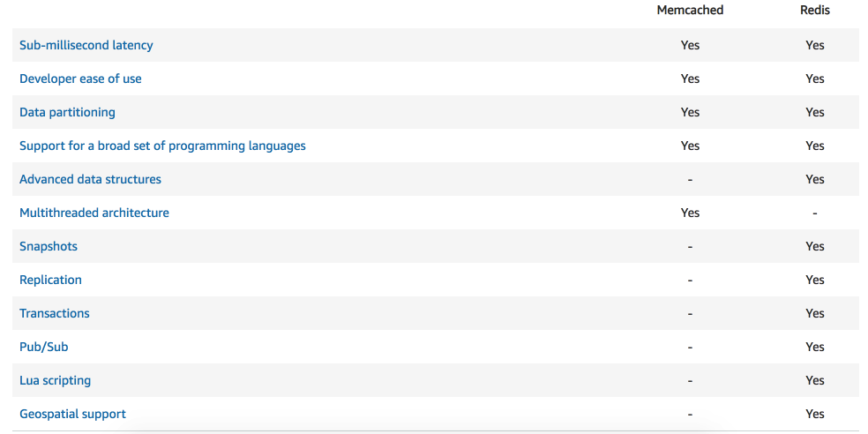Click the Memcached column header
The height and width of the screenshot is (434, 868).
pos(690,11)
